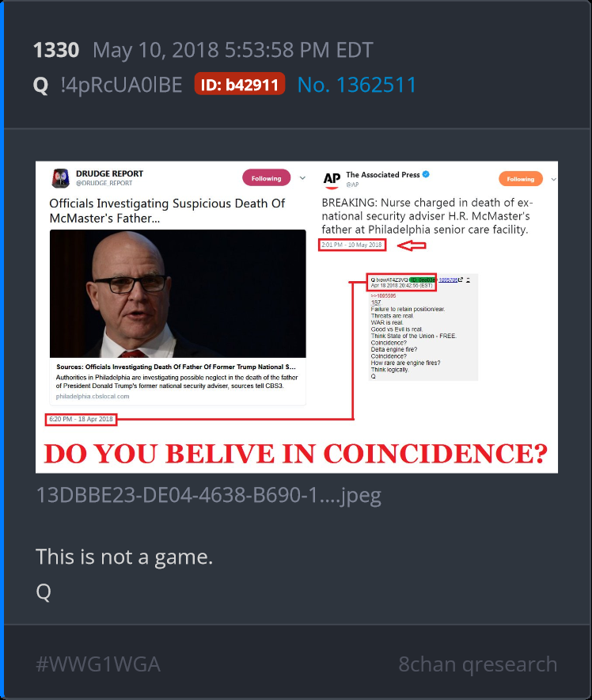Click the #WWG1WGA hashtag
This screenshot has height=700, width=592.
(x=98, y=664)
